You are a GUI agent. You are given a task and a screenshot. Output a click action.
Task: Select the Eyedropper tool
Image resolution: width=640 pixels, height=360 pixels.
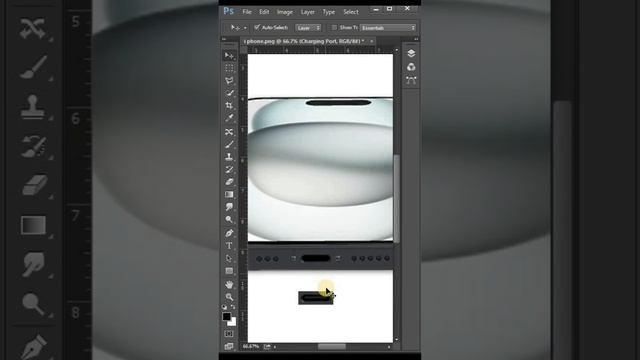(229, 118)
